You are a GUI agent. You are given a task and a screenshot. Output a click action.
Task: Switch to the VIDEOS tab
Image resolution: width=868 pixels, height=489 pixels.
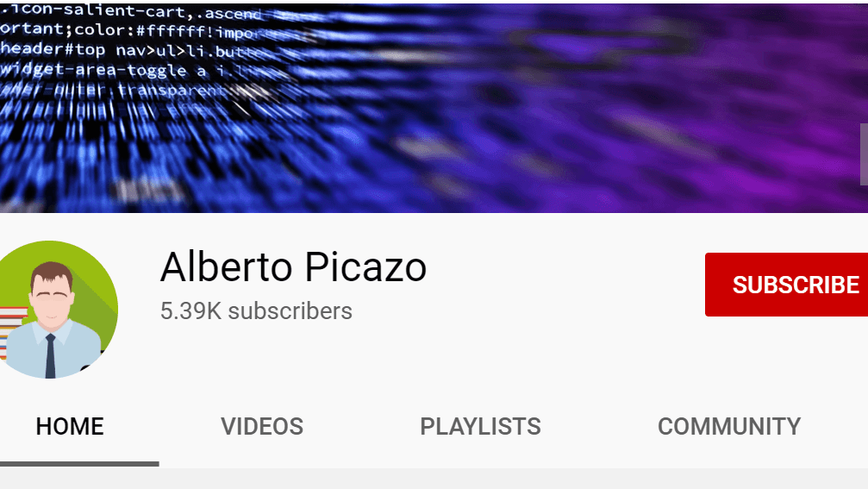click(x=262, y=426)
